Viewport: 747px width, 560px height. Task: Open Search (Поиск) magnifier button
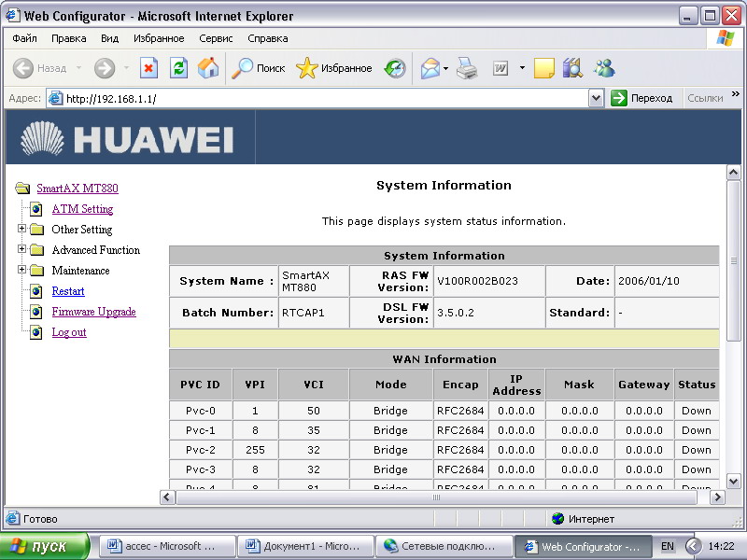coord(259,68)
